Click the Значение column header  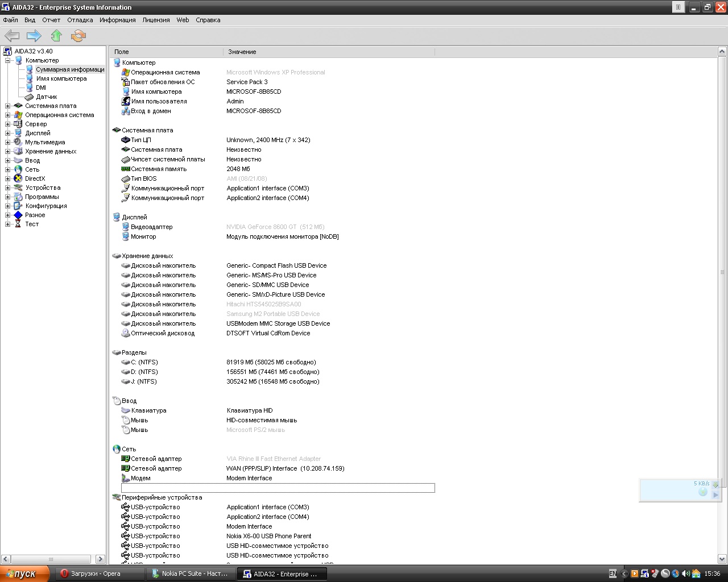329,52
